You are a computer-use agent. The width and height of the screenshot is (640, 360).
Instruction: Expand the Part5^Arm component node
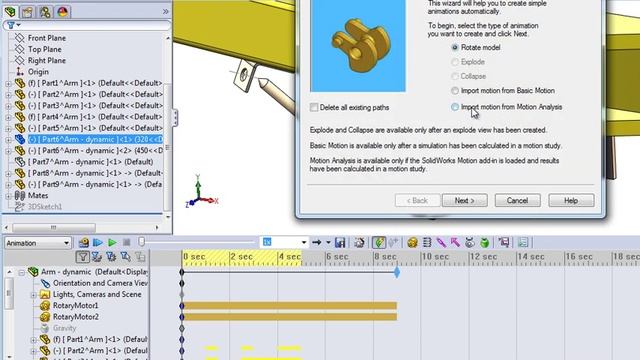pyautogui.click(x=8, y=128)
